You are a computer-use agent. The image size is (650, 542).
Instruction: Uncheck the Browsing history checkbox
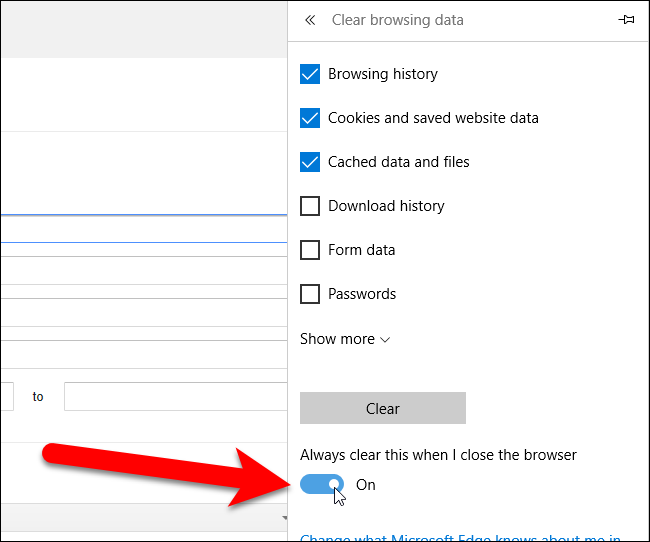pyautogui.click(x=310, y=74)
